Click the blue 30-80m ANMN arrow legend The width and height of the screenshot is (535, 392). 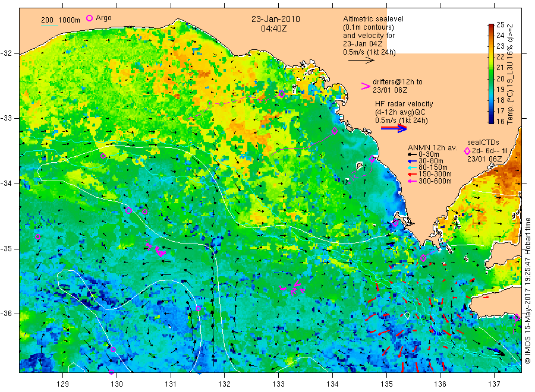pos(412,161)
